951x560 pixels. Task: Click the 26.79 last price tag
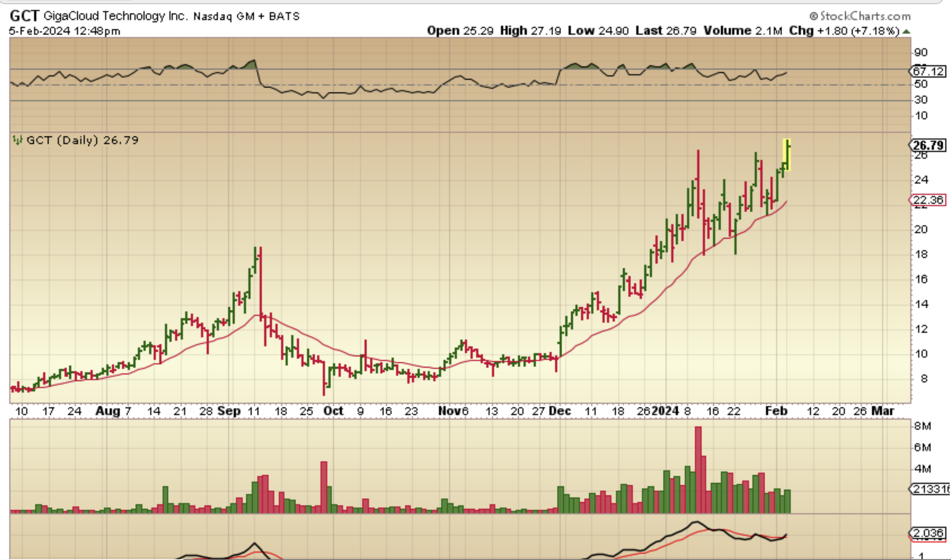(x=928, y=145)
